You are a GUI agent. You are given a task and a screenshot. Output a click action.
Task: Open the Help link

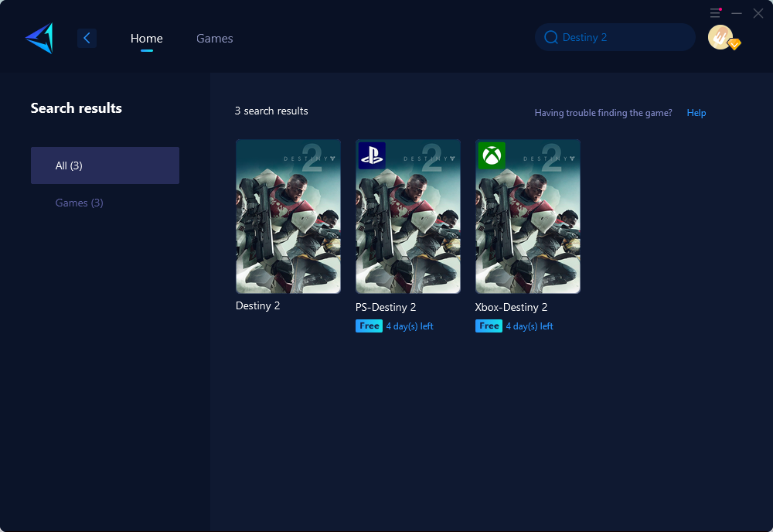696,113
